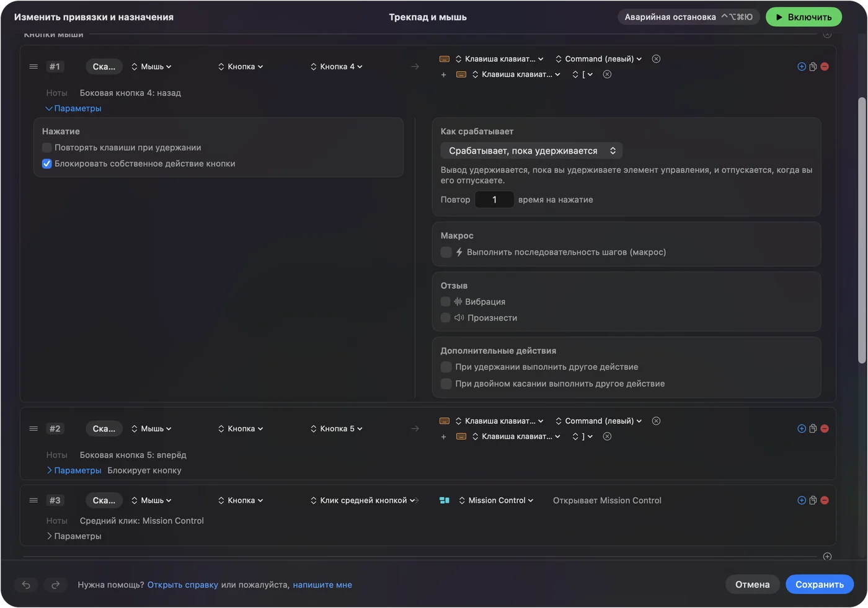Undo the last change
868x608 pixels.
[26, 584]
